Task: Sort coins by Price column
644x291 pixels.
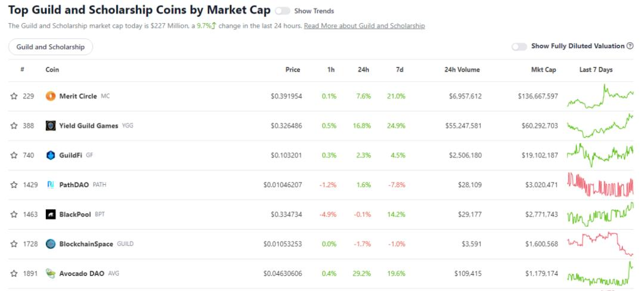Action: coord(293,70)
